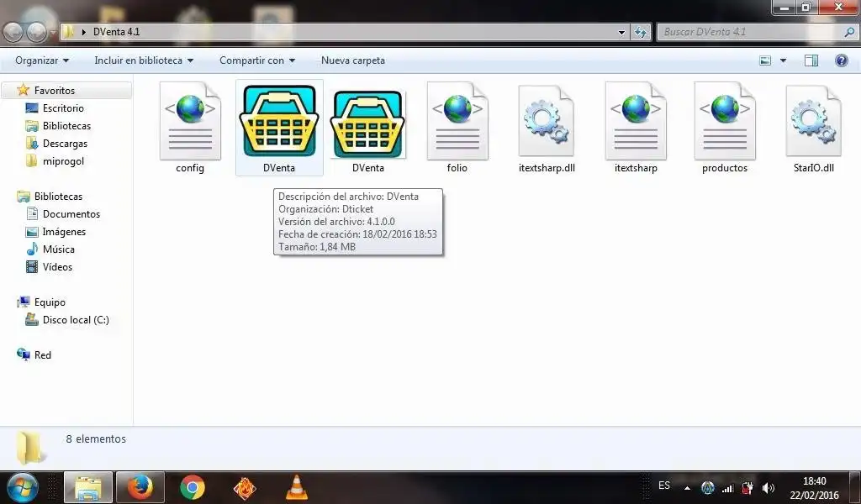
Task: Open Descargas folder in sidebar
Action: pos(65,143)
